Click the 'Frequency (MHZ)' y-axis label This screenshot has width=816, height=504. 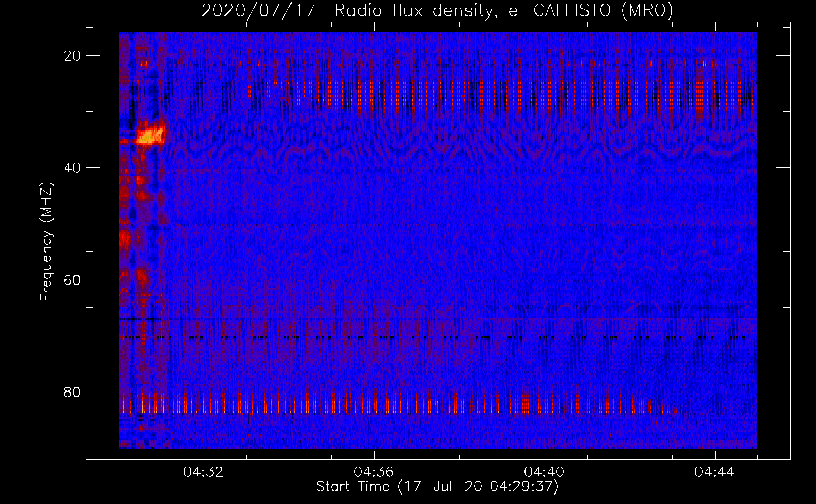coord(46,242)
